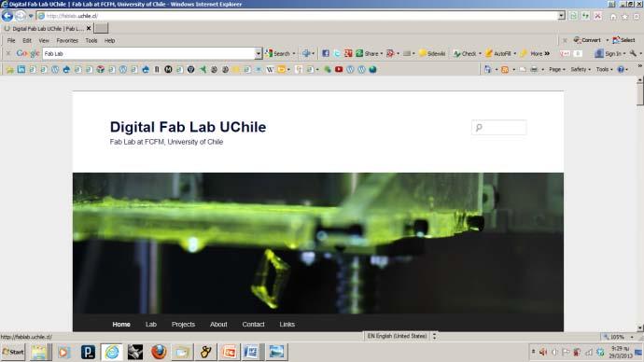The width and height of the screenshot is (644, 362).
Task: Open the Page command bar menu
Action: point(557,69)
